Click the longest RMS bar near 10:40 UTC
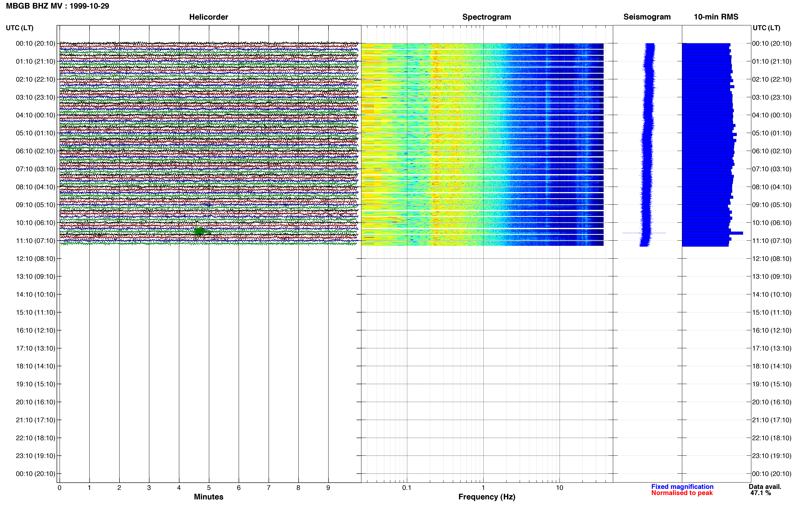The image size is (812, 508). coord(712,233)
